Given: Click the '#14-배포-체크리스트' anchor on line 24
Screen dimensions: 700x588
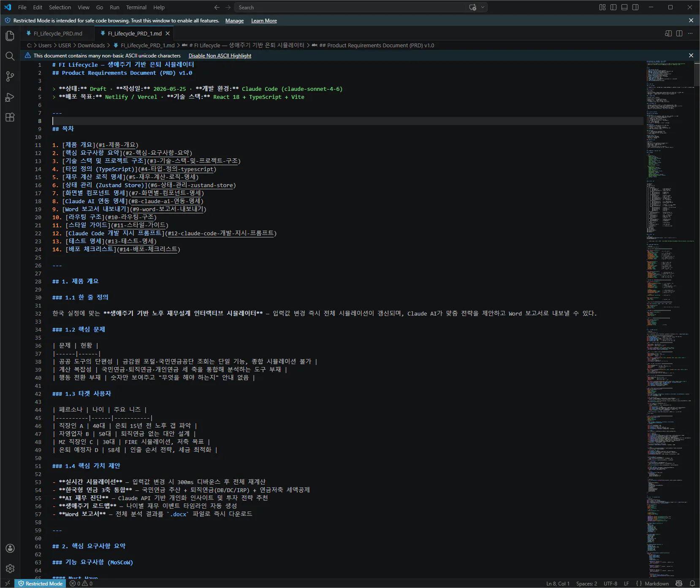Looking at the screenshot, I should pyautogui.click(x=148, y=249).
